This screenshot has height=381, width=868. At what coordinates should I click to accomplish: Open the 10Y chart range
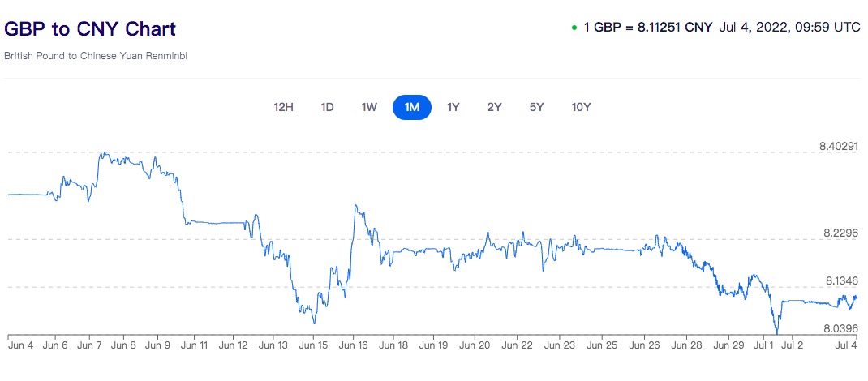[581, 107]
